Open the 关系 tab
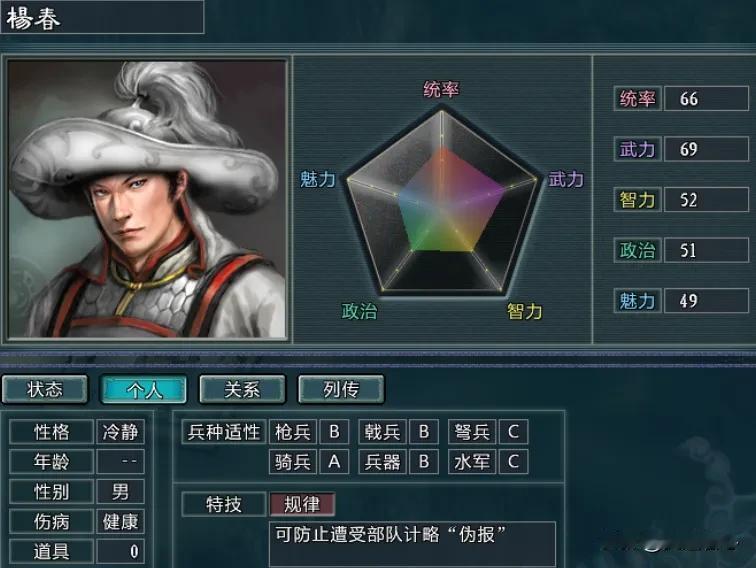This screenshot has height=568, width=756. click(243, 389)
